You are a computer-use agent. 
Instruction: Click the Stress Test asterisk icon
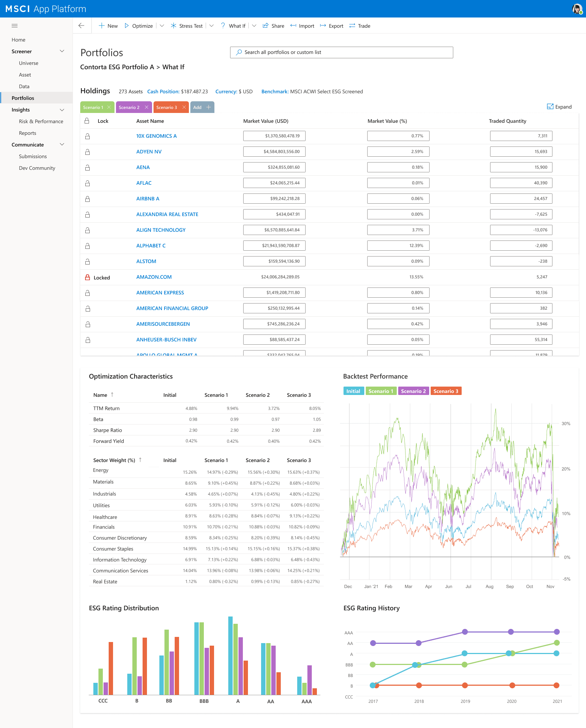174,26
